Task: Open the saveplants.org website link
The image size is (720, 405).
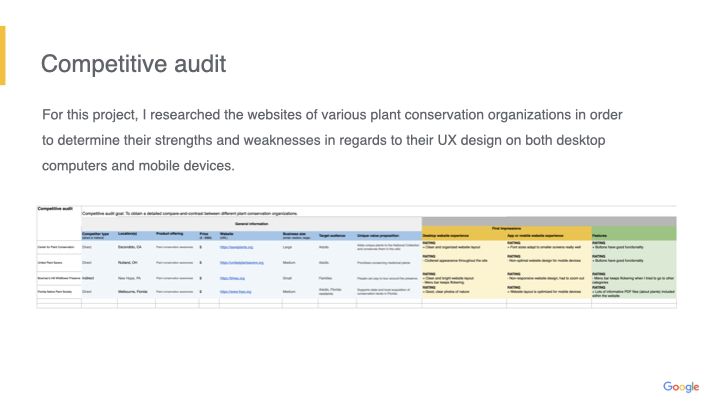Action: (x=234, y=245)
